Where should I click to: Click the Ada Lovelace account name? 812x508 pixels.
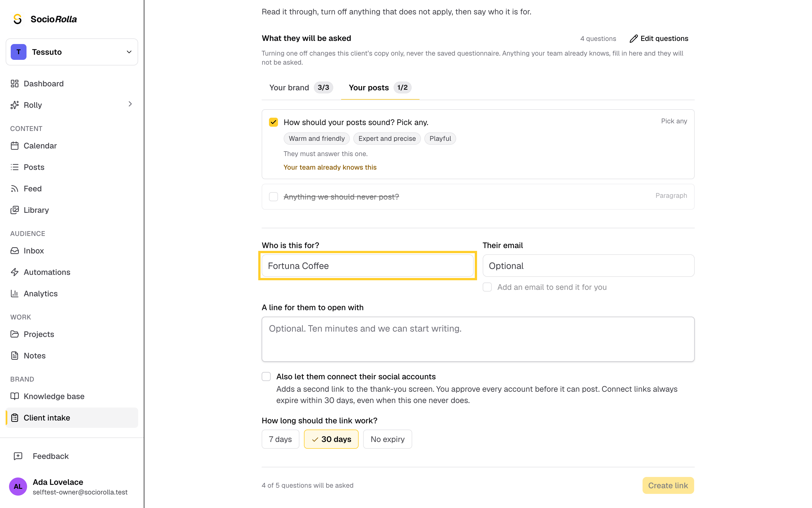click(x=58, y=482)
